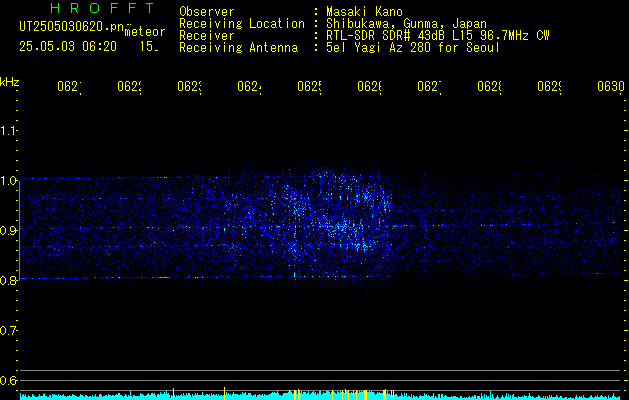The height and width of the screenshot is (400, 629).
Task: Select the antenna text 5el Yagi Az 280 for Seoul
Action: (x=413, y=48)
